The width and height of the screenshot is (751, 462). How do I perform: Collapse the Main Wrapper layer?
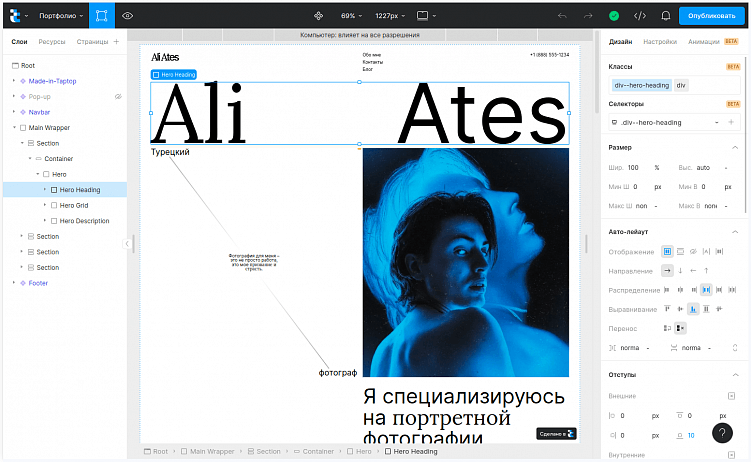click(x=14, y=127)
